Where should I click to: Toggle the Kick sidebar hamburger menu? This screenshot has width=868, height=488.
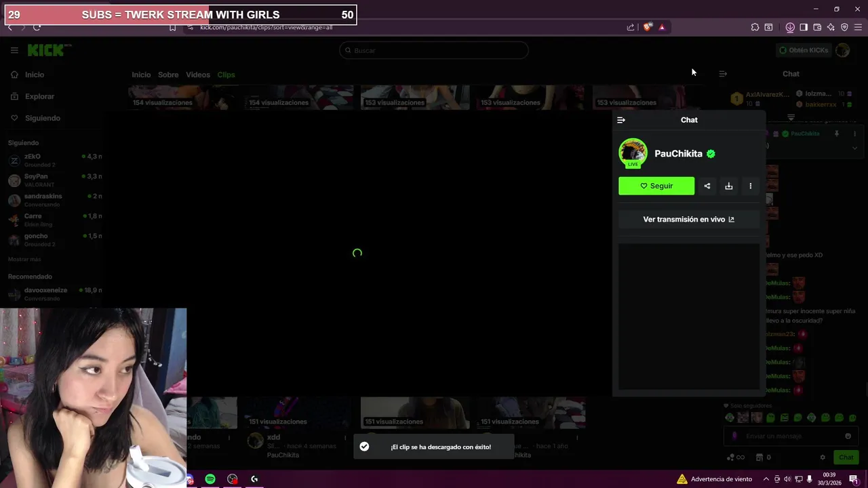14,50
